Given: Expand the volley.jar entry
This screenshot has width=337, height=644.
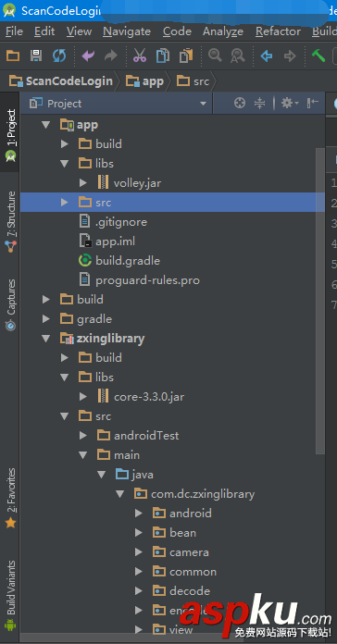Looking at the screenshot, I should pos(82,183).
